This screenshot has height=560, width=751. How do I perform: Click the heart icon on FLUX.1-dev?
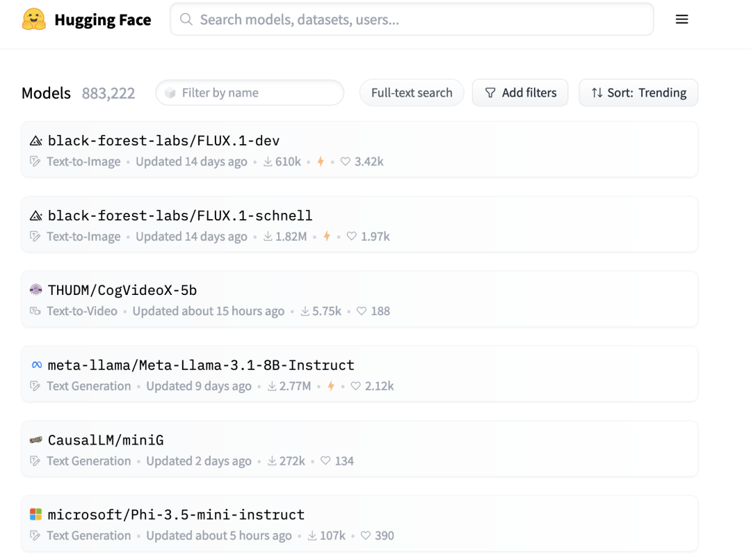point(346,162)
